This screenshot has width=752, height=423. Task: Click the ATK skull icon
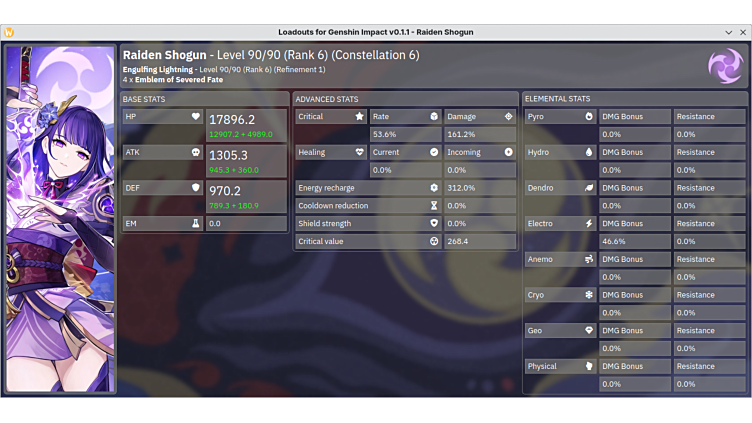pyautogui.click(x=196, y=153)
